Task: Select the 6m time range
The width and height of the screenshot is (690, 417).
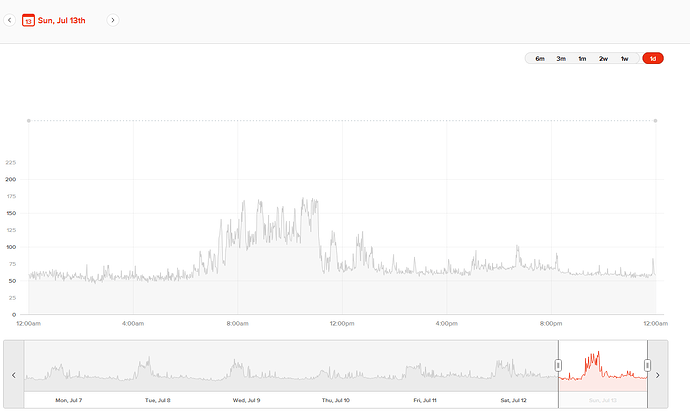Action: [540, 59]
